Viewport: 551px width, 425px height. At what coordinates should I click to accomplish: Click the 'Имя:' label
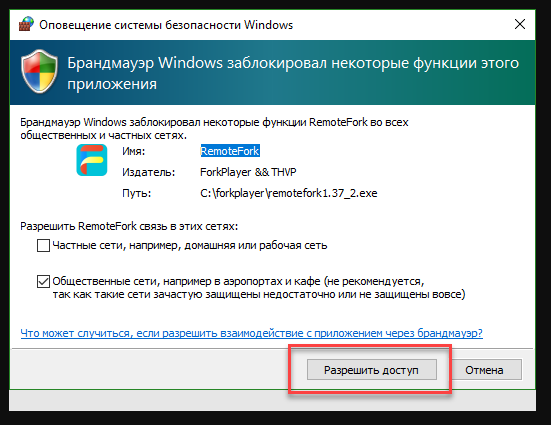coord(134,151)
